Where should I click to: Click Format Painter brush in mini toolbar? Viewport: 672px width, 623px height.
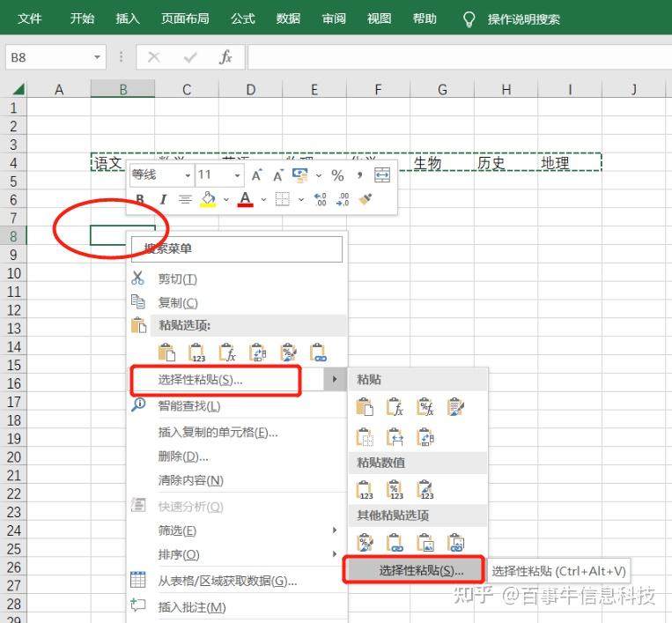click(366, 199)
